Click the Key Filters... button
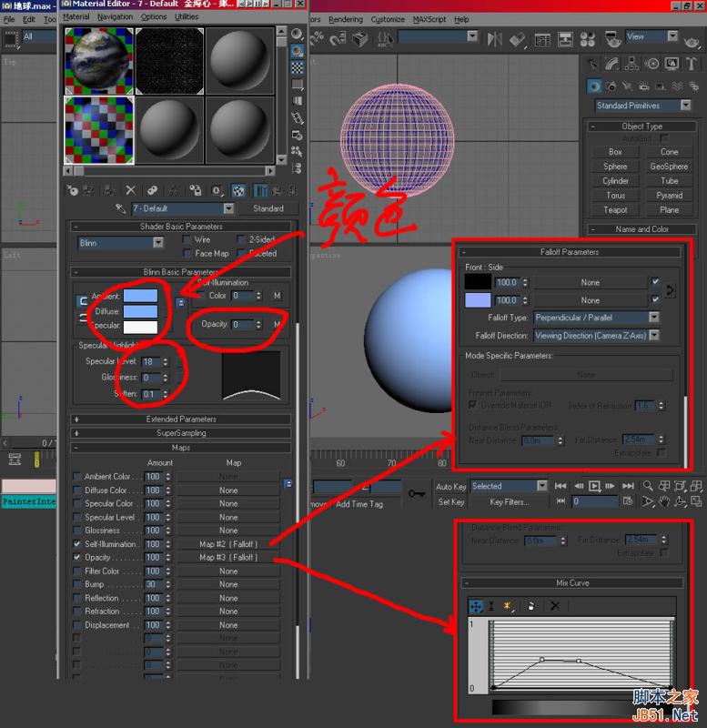 point(510,502)
